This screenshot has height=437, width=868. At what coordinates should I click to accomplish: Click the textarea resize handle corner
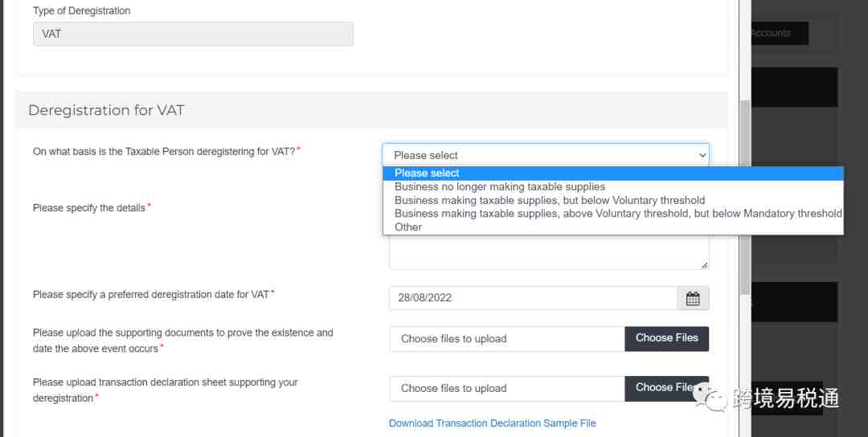point(705,265)
